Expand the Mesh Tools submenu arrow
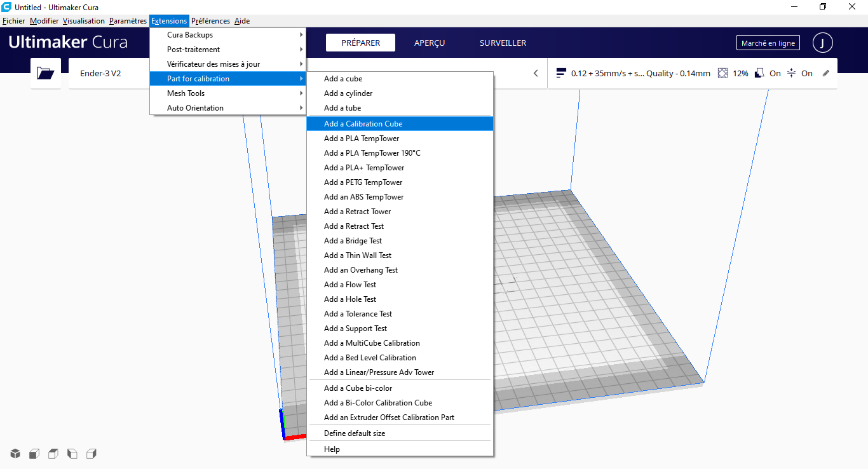Viewport: 868px width, 469px height. (x=301, y=93)
